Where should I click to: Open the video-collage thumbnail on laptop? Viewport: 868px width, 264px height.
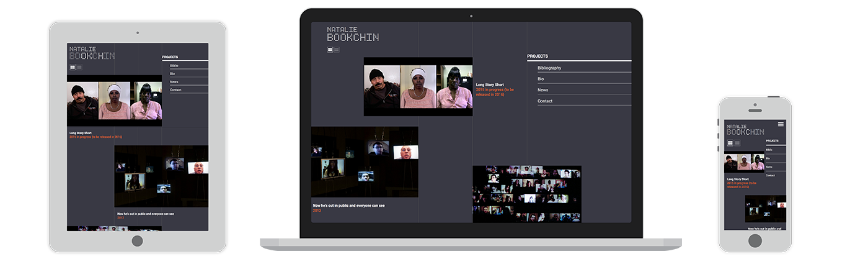click(526, 194)
